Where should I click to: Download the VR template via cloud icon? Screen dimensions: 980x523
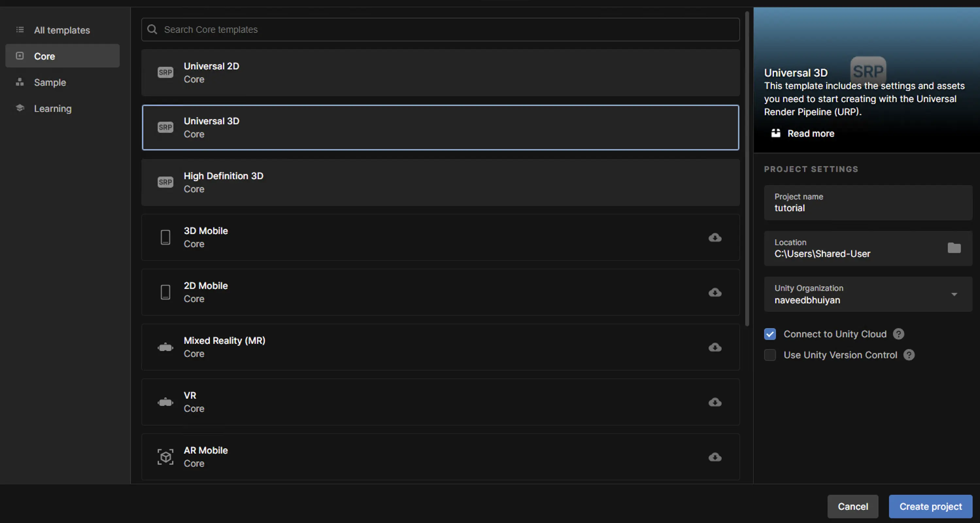[x=715, y=402]
